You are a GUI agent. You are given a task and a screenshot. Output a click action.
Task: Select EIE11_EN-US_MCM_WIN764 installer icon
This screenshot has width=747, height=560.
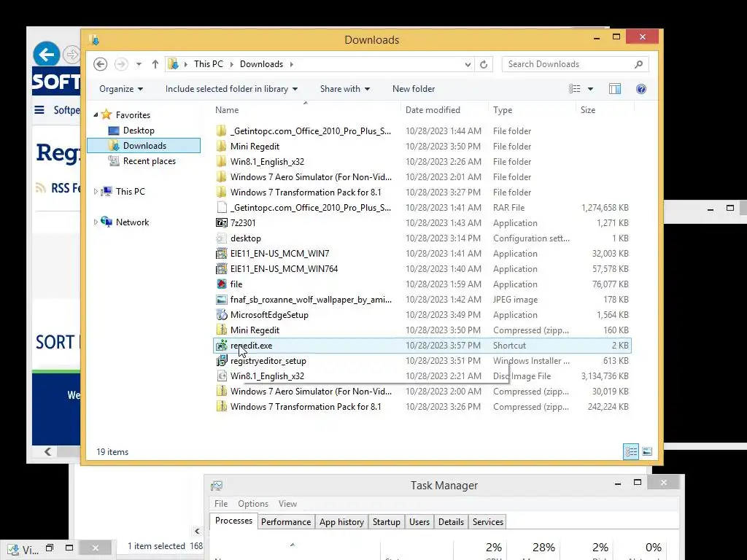pyautogui.click(x=221, y=268)
